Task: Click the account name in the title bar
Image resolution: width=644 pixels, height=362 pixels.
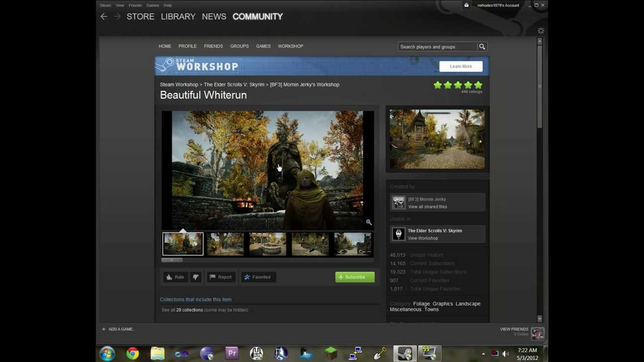Action: click(x=498, y=5)
